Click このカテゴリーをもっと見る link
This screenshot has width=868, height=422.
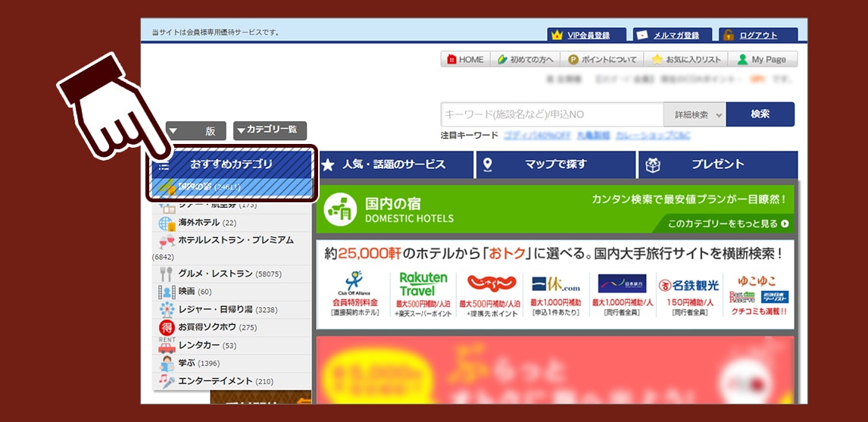pyautogui.click(x=727, y=224)
